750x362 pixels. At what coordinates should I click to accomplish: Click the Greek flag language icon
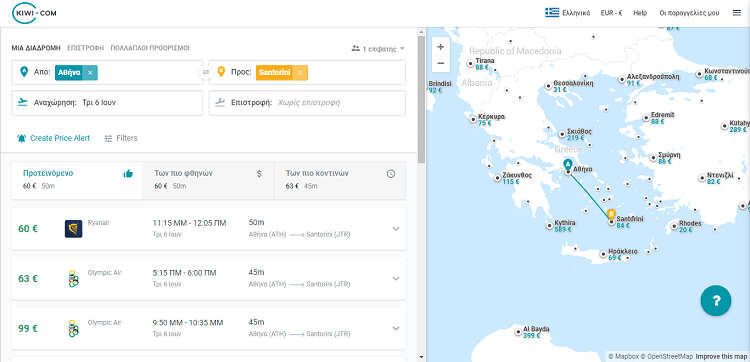[x=552, y=13]
